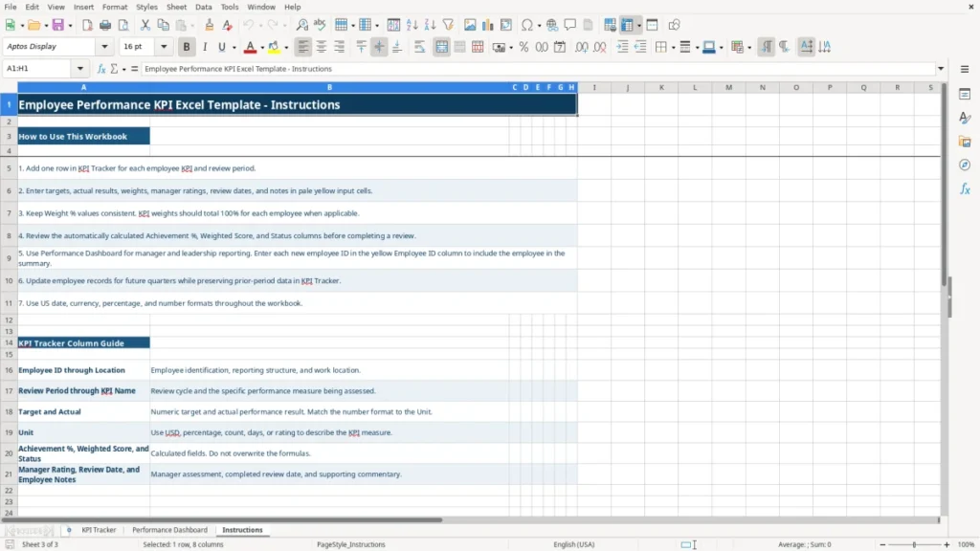
Task: Insert a hyperlink
Action: [552, 25]
